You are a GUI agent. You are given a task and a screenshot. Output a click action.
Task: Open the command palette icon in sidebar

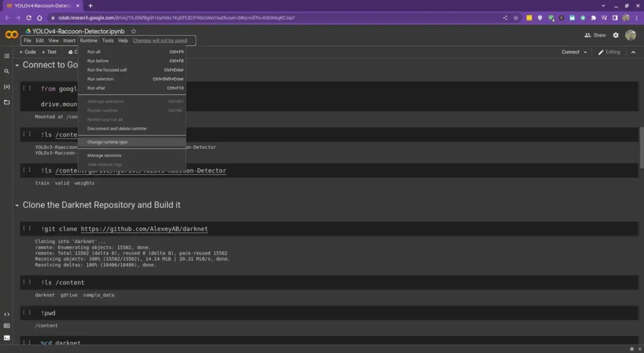[x=6, y=326]
